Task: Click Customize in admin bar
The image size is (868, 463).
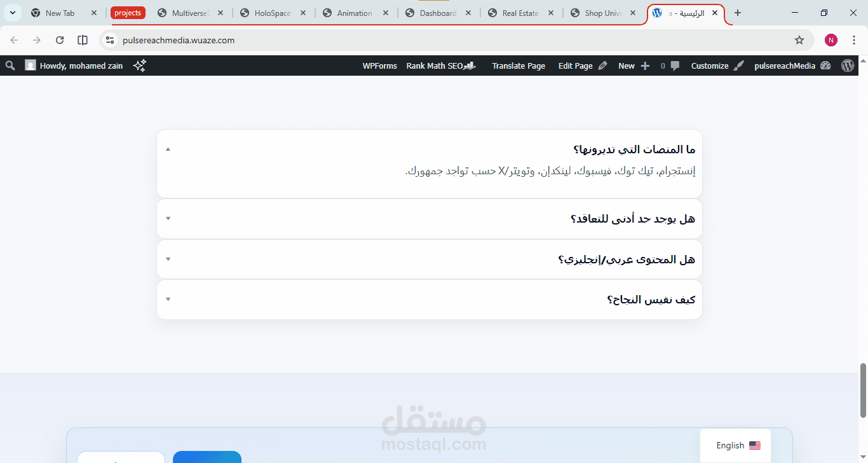Action: tap(710, 66)
